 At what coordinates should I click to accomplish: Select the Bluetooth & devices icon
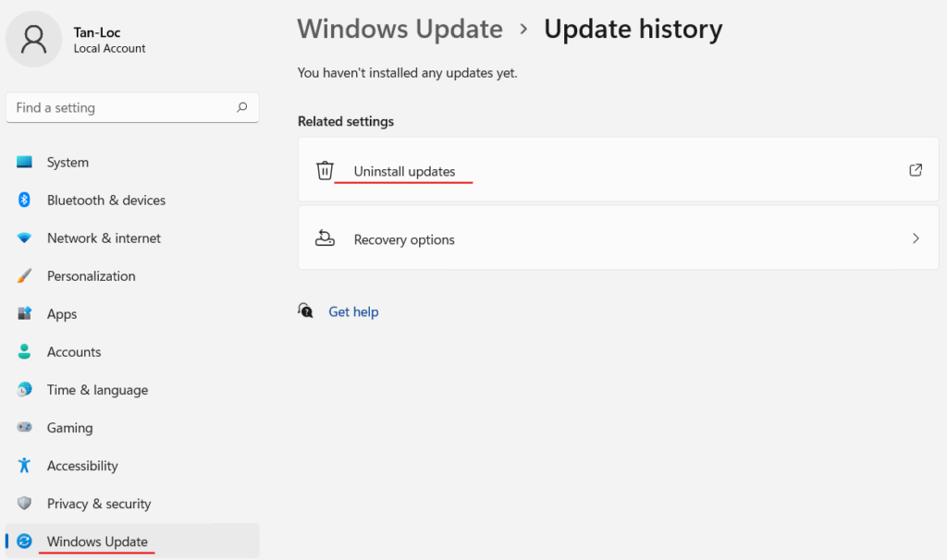coord(25,200)
